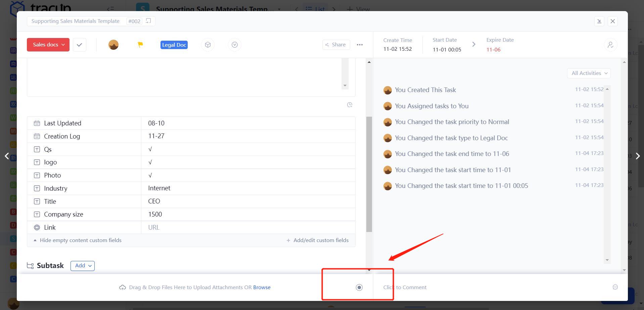Click the calendar icon in the Creation Log row
Viewport: 644px width, 310px height.
37,136
